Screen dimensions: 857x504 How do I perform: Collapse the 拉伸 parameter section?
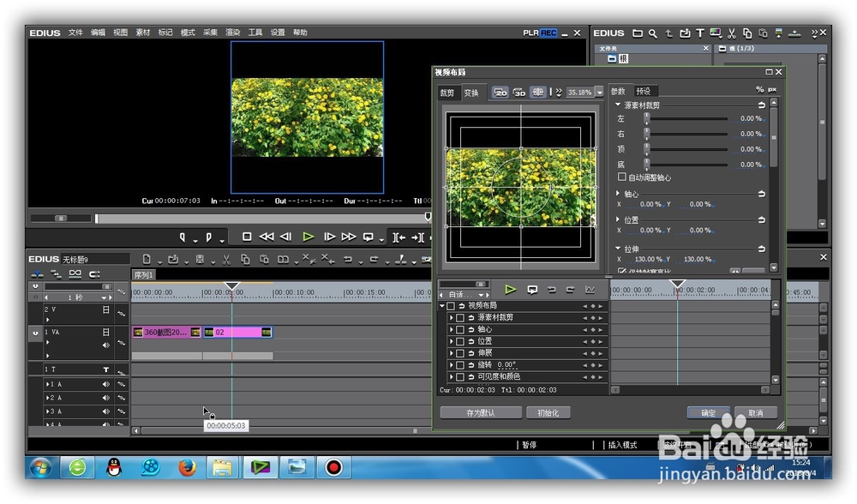(x=618, y=249)
